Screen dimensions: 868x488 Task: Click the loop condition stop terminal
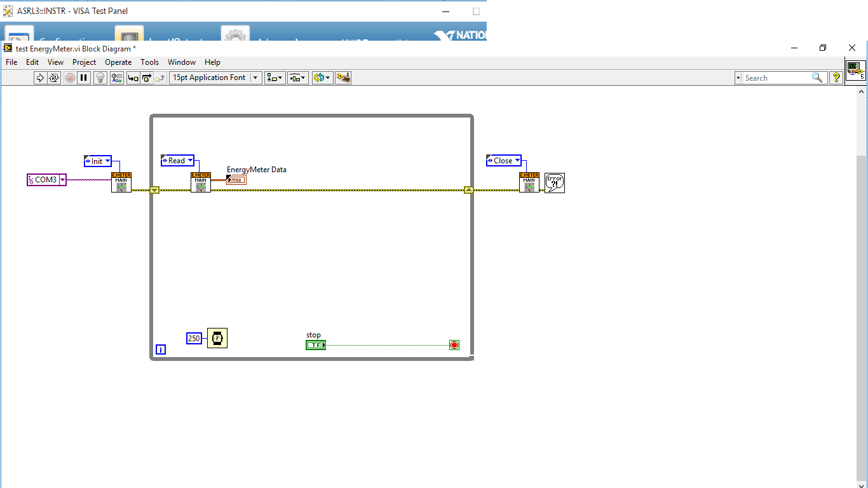coord(454,345)
